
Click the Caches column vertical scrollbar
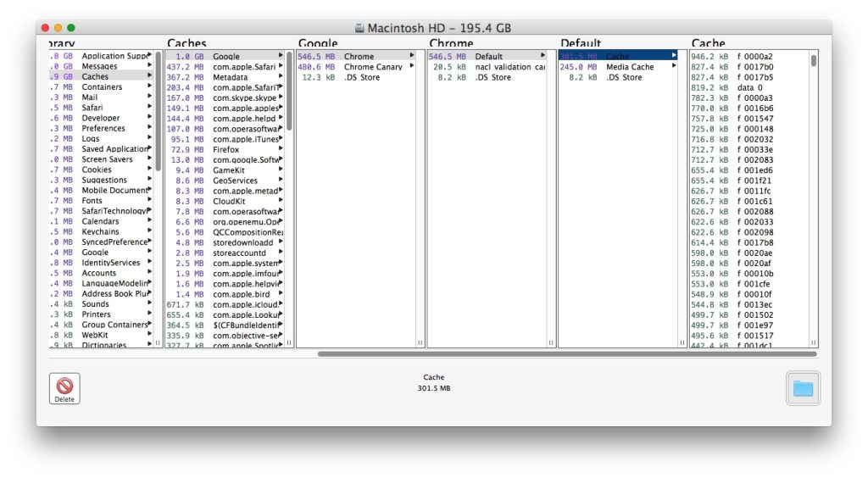(289, 92)
